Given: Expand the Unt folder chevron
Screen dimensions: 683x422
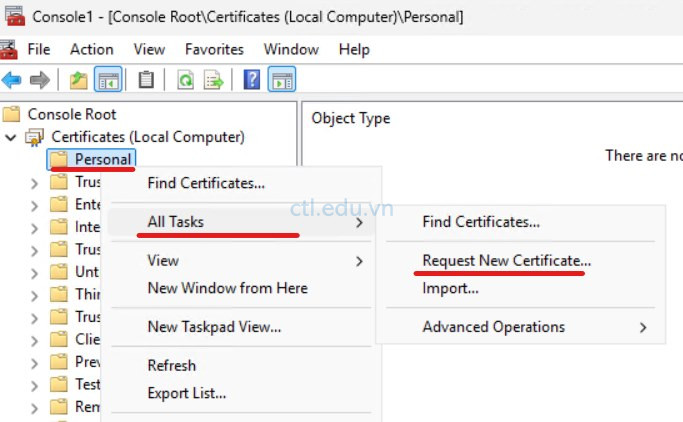Looking at the screenshot, I should (34, 273).
